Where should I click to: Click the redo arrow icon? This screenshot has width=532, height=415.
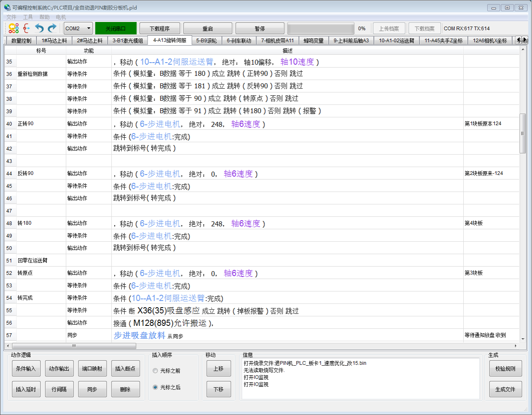[x=52, y=28]
